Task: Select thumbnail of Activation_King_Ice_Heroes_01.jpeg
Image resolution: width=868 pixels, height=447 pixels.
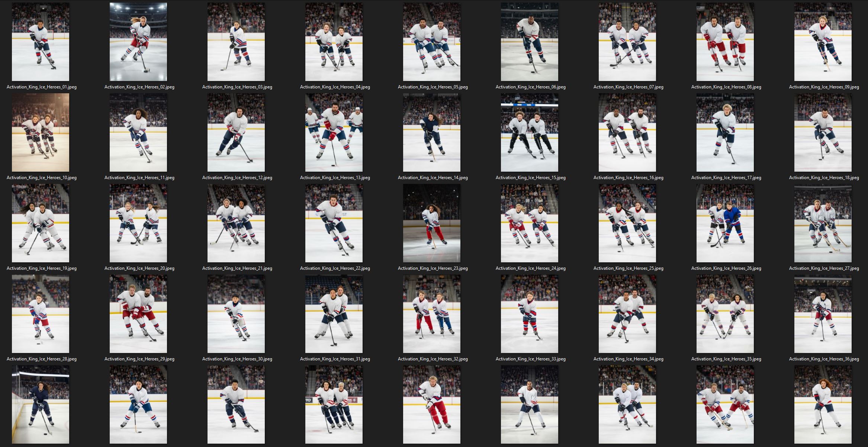Action: 41,42
